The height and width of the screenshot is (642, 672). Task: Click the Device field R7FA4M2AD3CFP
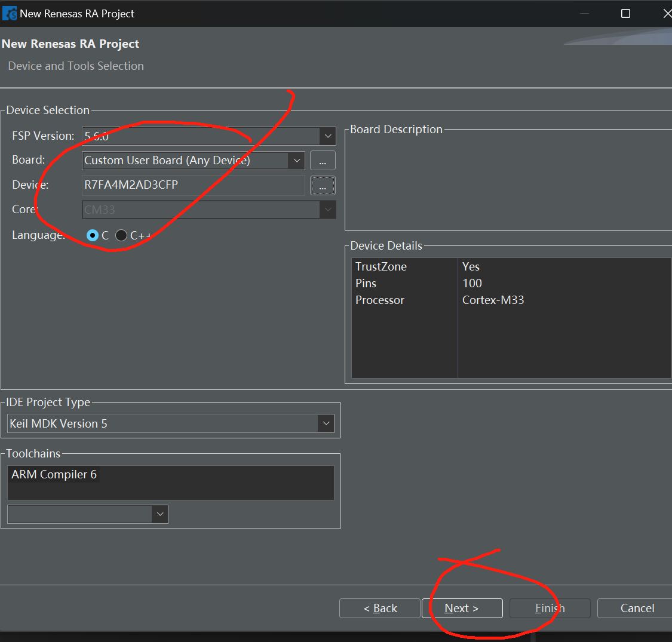194,185
